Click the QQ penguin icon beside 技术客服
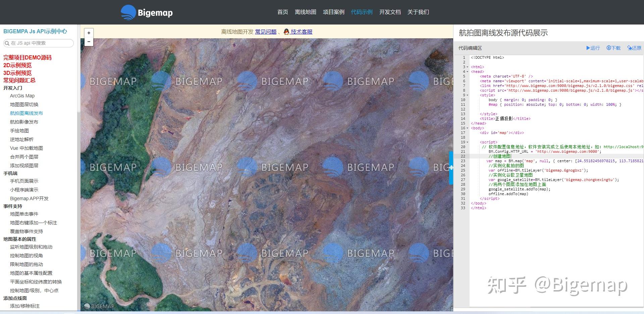 click(x=286, y=32)
